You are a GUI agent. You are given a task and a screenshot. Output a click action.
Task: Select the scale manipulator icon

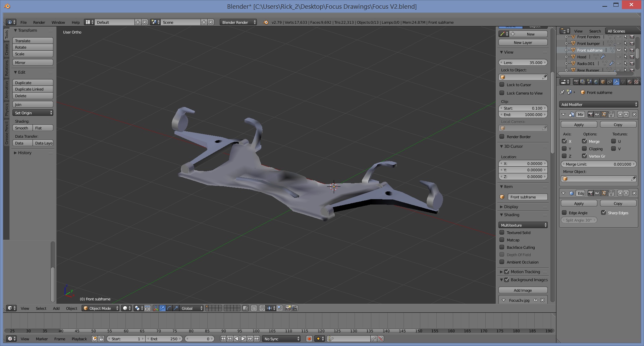(176, 308)
